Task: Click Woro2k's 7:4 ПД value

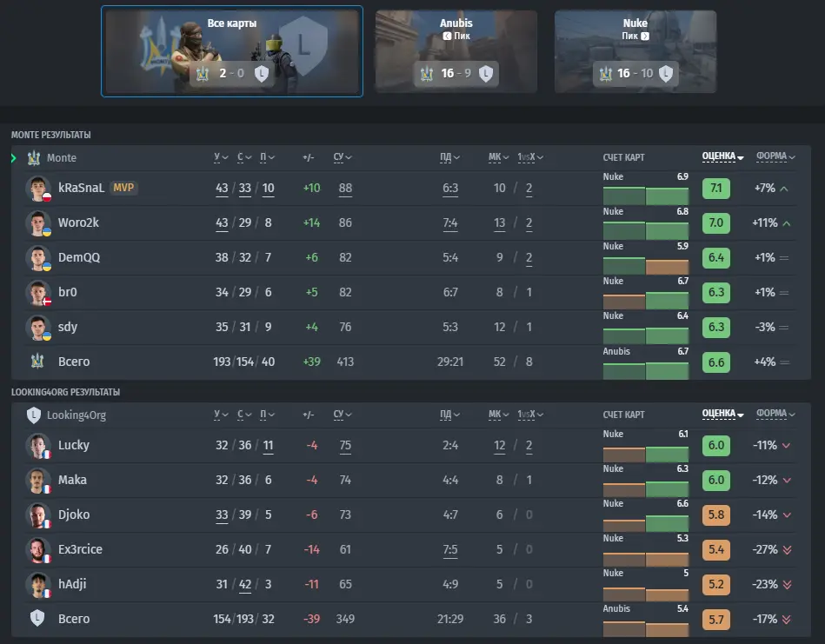Action: tap(450, 223)
